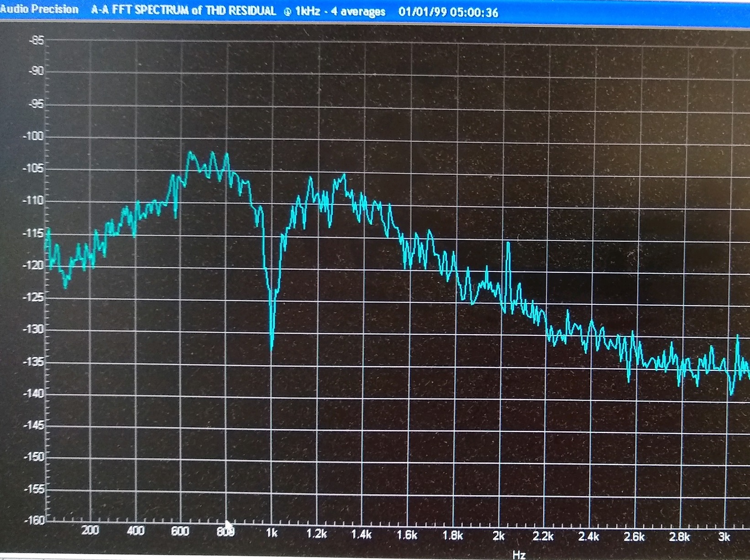Click the 400 frequency axis label

pyautogui.click(x=136, y=531)
